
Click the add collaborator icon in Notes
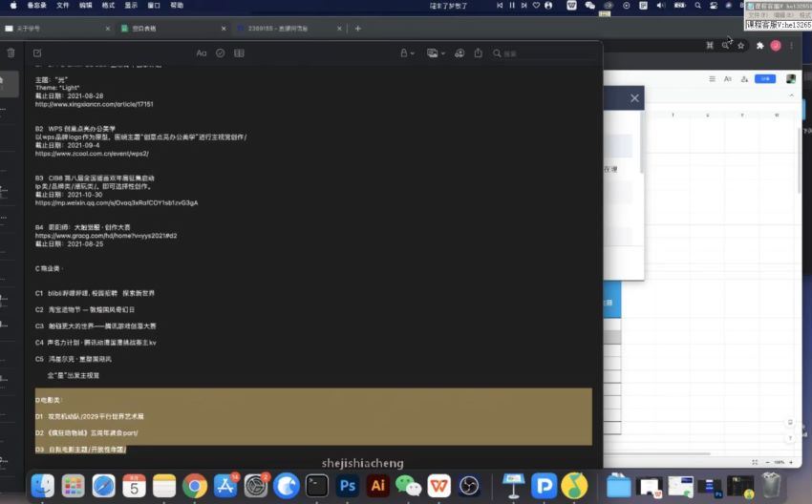(459, 52)
